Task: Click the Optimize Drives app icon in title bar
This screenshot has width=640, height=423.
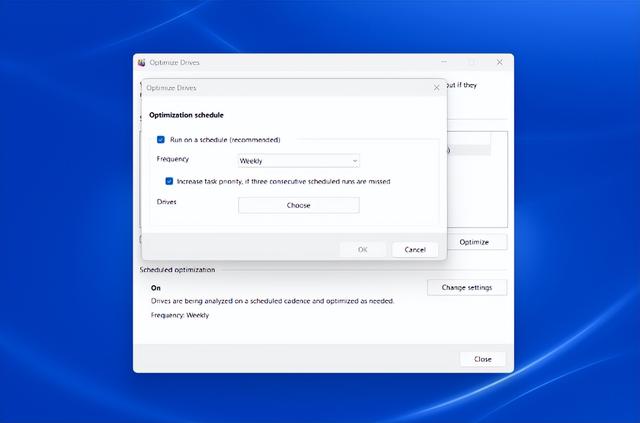Action: [x=142, y=62]
